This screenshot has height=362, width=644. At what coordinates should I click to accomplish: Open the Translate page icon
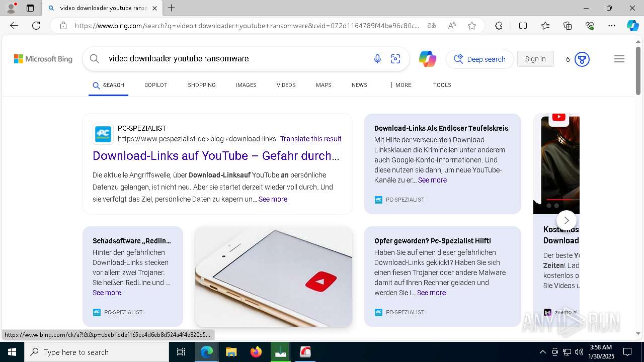point(432,26)
